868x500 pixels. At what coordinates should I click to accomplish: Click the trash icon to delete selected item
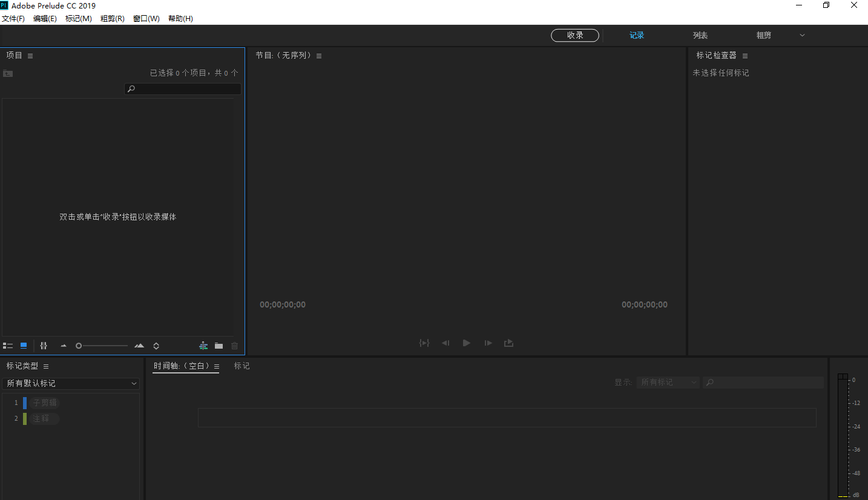tap(234, 346)
